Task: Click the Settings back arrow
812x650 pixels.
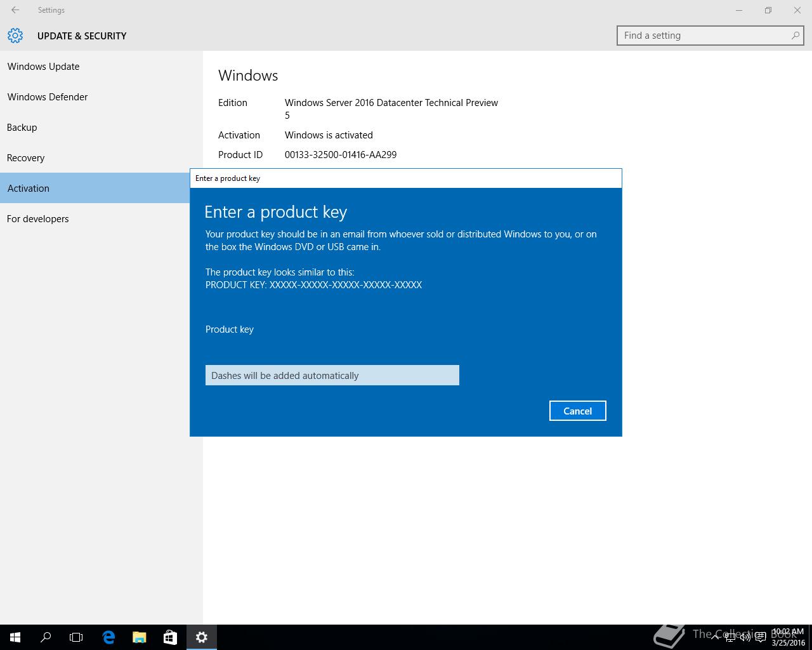Action: click(15, 10)
